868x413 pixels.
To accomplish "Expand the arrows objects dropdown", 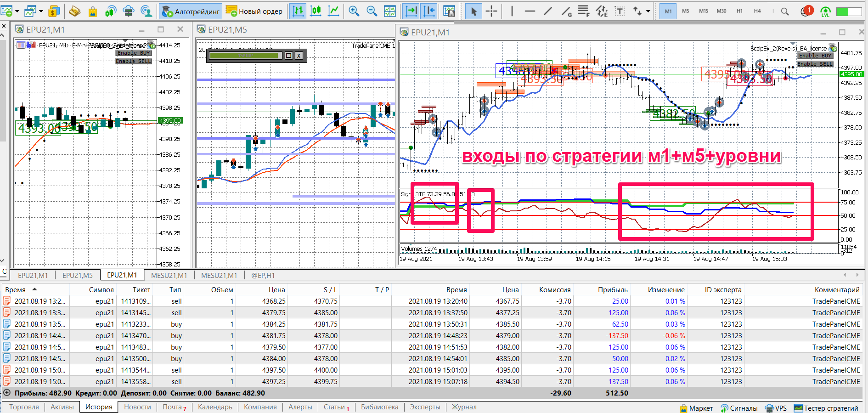I will click(648, 11).
